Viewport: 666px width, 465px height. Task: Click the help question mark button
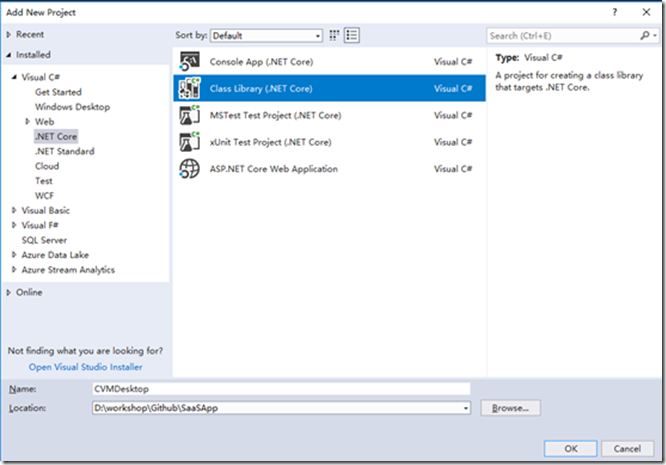(x=615, y=12)
